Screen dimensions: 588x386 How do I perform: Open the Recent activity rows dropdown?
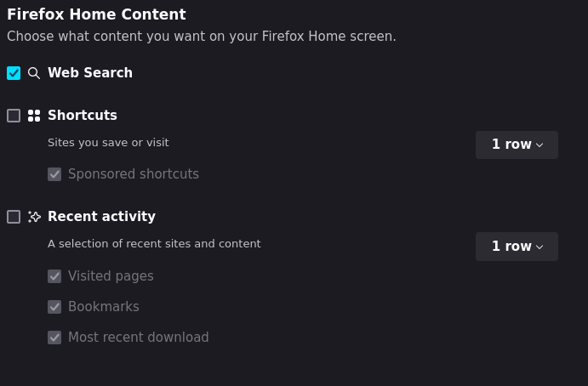click(x=517, y=247)
